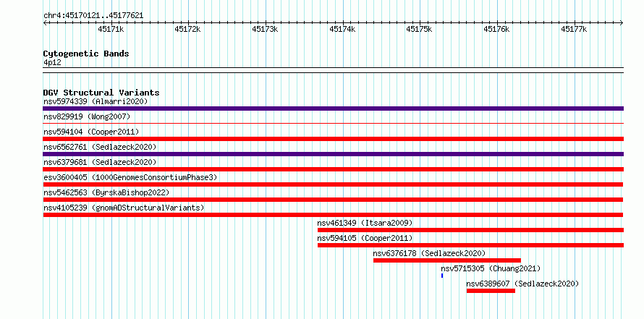Select the red bar under nsv594105
This screenshot has width=644, height=319.
(470, 245)
